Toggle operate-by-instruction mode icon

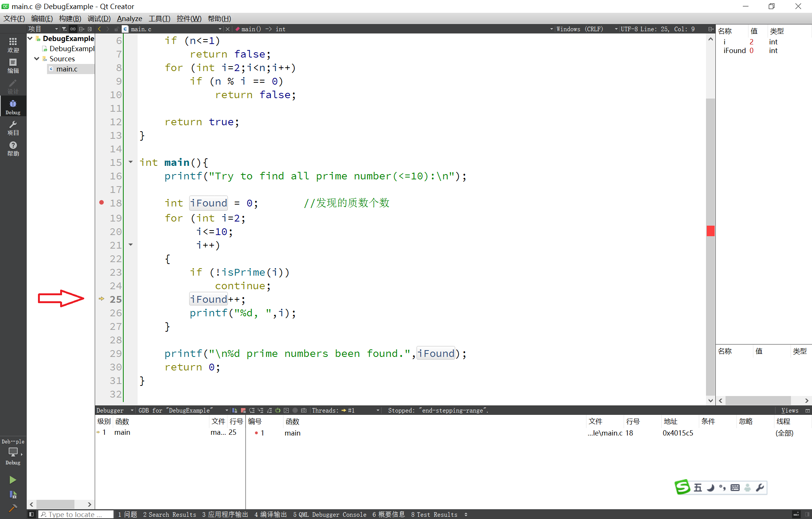(x=286, y=410)
